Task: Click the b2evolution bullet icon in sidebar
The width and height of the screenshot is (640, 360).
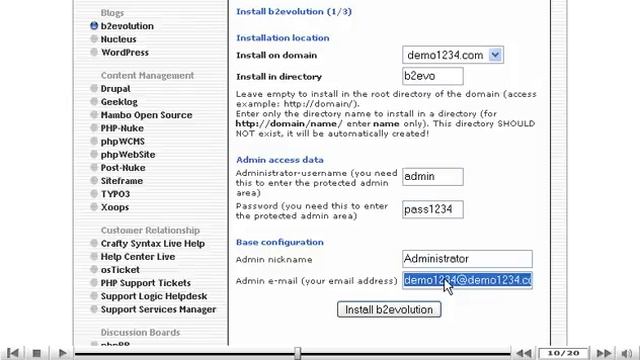Action: pyautogui.click(x=94, y=26)
